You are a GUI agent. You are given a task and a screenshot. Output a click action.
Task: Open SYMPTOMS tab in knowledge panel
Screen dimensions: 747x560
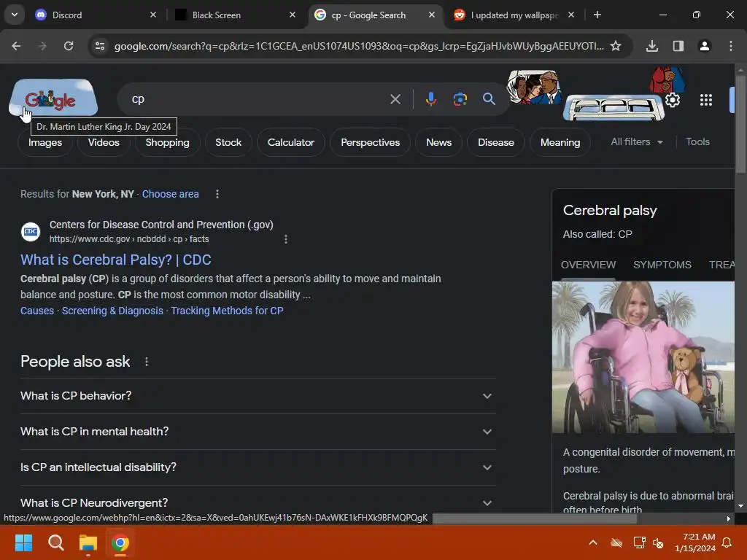coord(662,265)
